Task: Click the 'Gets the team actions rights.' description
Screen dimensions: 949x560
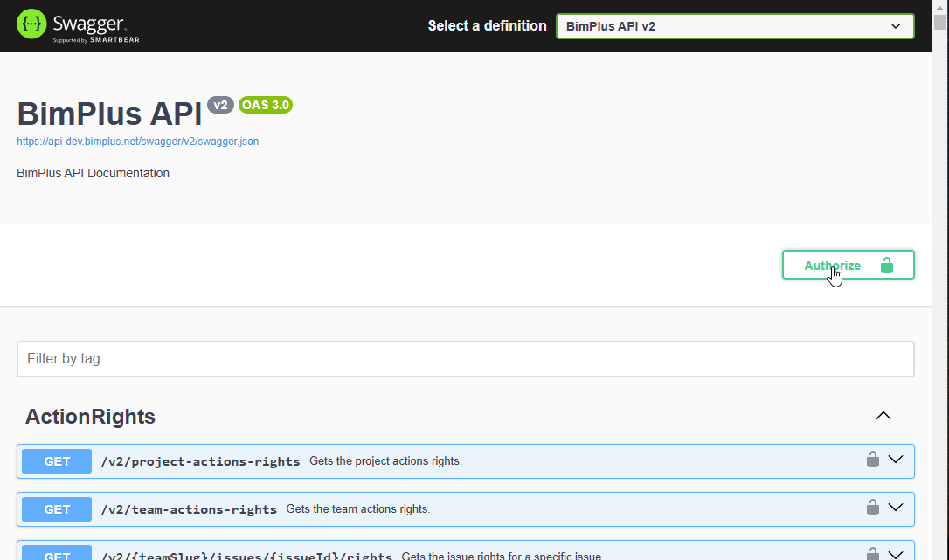Action: tap(358, 509)
